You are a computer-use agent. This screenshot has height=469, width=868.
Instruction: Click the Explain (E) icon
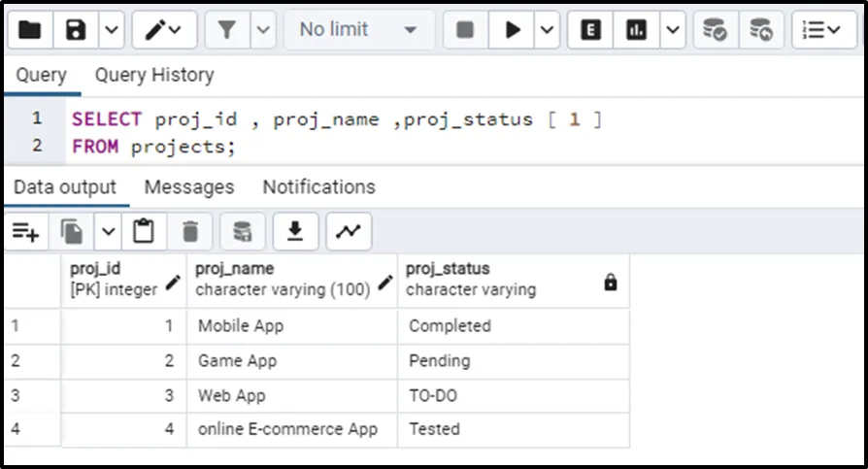(x=589, y=30)
